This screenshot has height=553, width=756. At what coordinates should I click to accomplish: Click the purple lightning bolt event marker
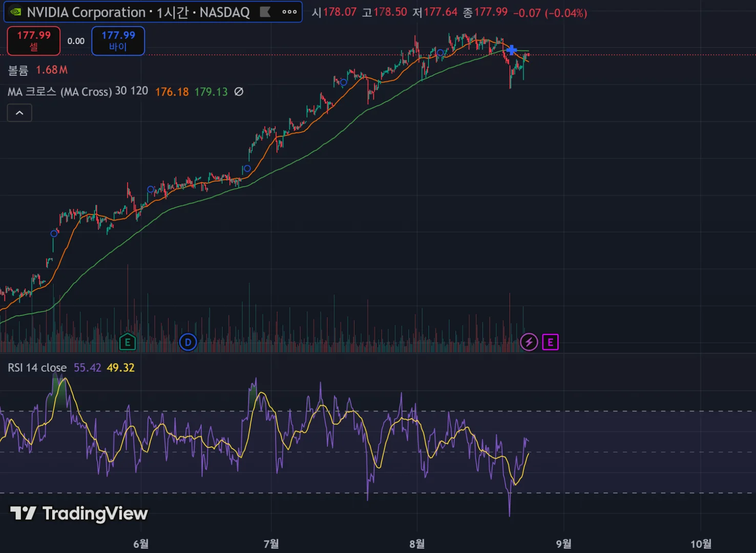pyautogui.click(x=529, y=342)
